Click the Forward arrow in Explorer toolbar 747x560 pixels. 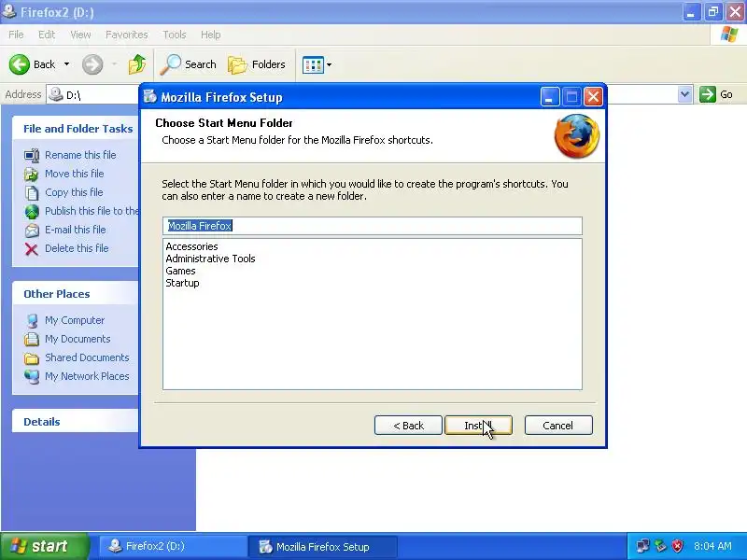(92, 64)
